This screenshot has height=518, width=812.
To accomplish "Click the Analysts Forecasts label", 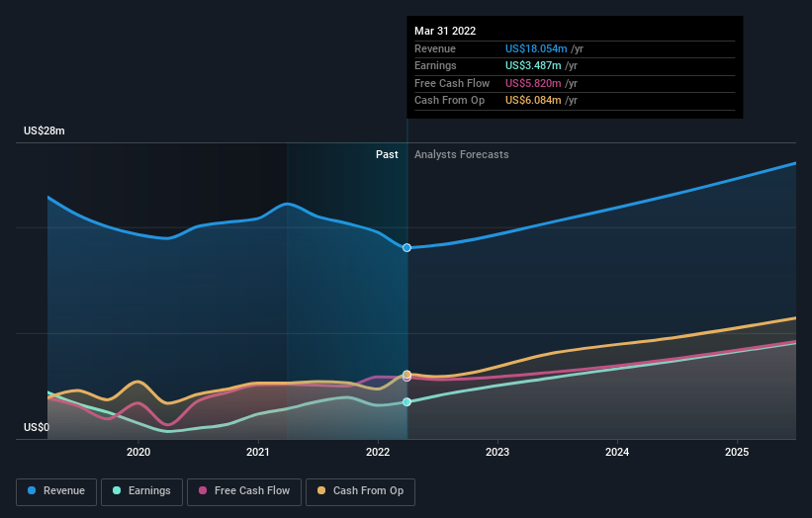I will [462, 155].
